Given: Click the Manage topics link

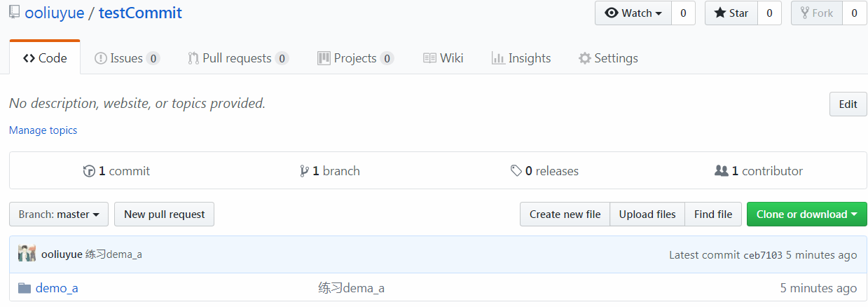Looking at the screenshot, I should 43,130.
